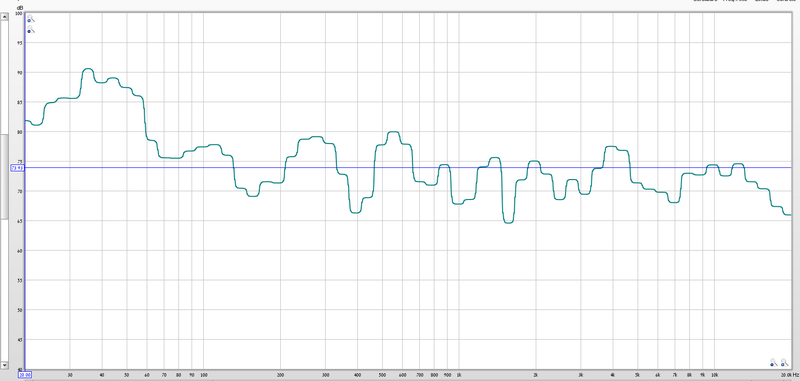Screen dimensions: 800x381
Task: Click the curve peak near 550 Hz
Action: pyautogui.click(x=393, y=132)
